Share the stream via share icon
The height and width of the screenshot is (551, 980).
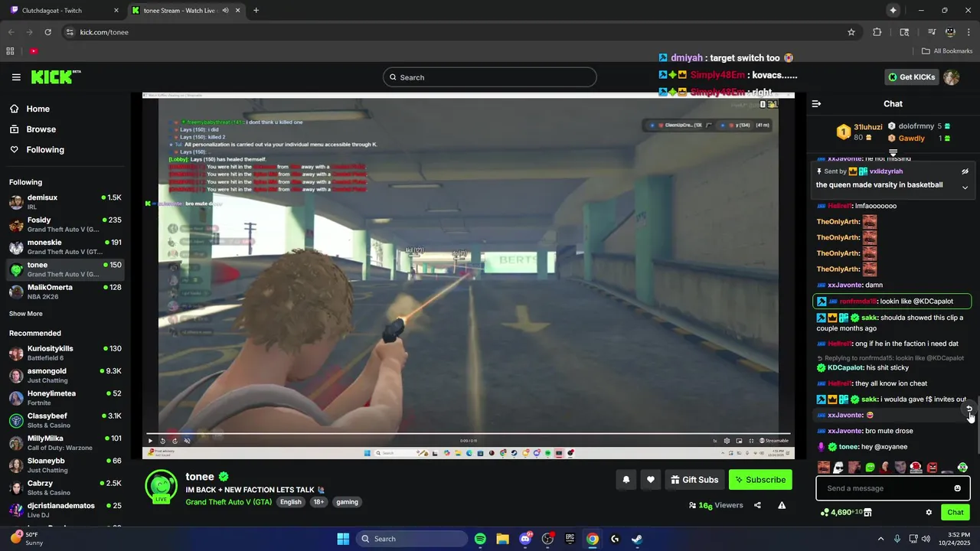[757, 505]
